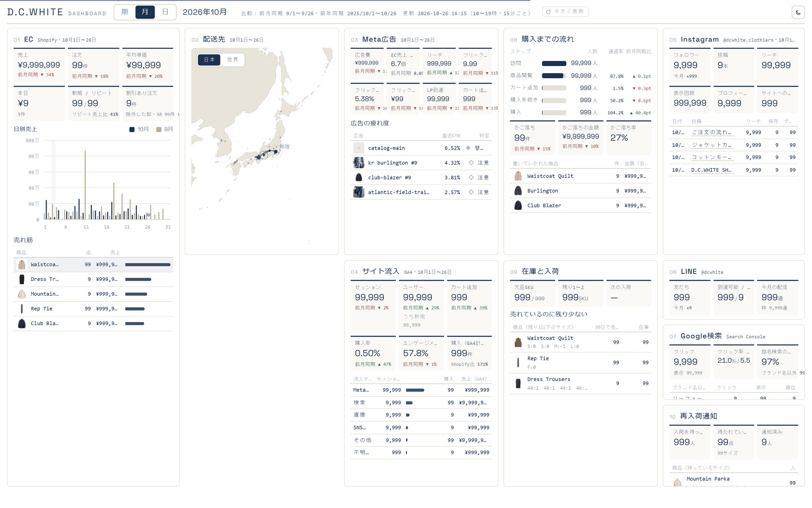
Task: Open the club-blazer #9 ad thumbnail
Action: tap(359, 177)
